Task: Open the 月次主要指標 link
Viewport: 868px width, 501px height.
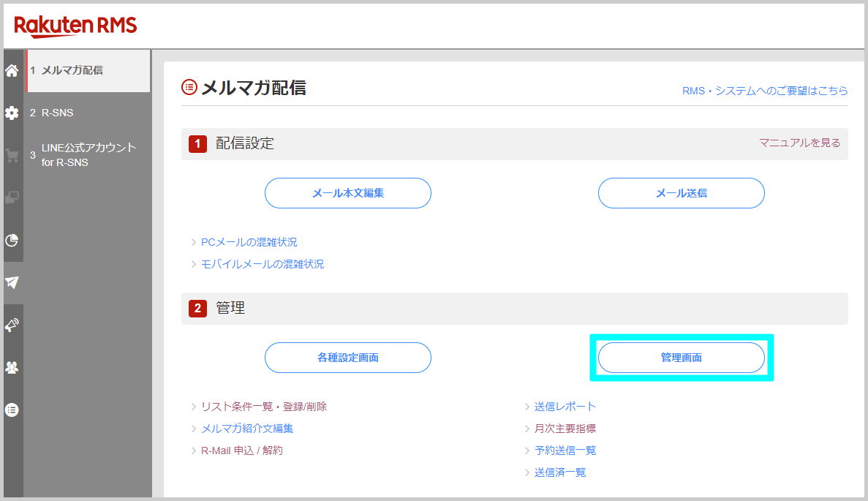Action: (x=565, y=429)
